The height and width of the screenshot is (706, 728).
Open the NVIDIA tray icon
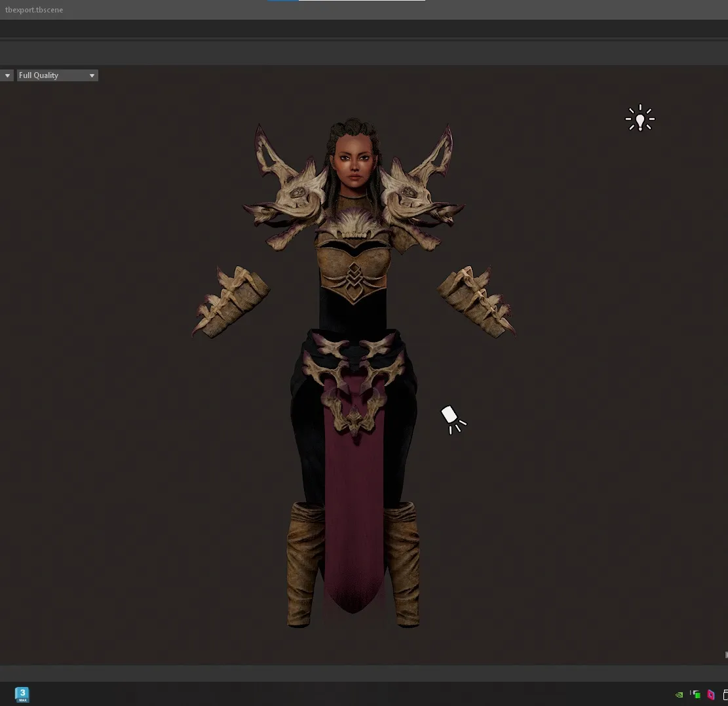pyautogui.click(x=680, y=695)
